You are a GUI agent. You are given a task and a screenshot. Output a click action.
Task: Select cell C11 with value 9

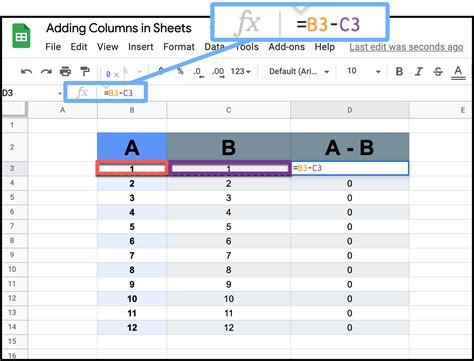point(229,284)
